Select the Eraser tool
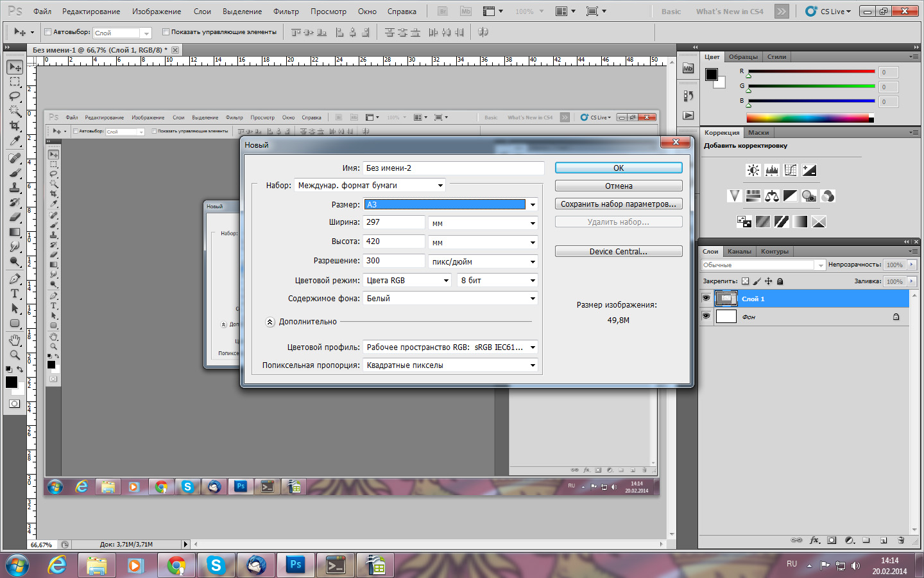This screenshot has height=578, width=924. [15, 217]
